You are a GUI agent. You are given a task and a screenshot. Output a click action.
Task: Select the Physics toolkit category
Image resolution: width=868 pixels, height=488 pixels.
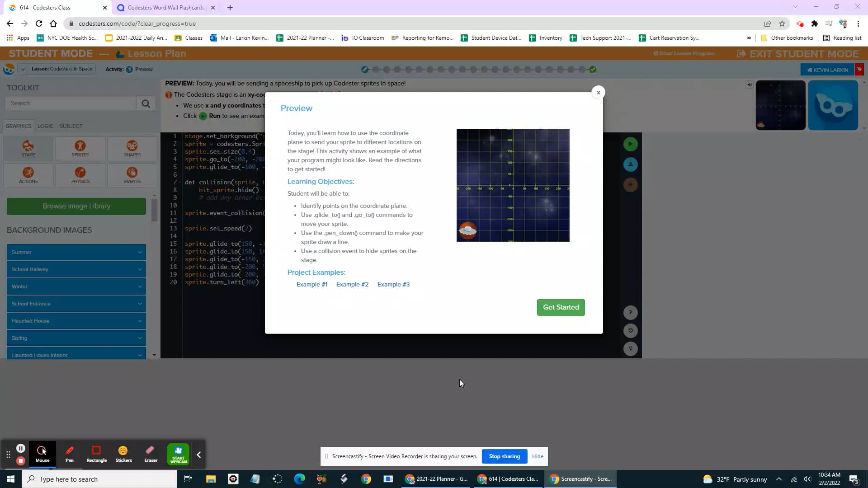(80, 175)
